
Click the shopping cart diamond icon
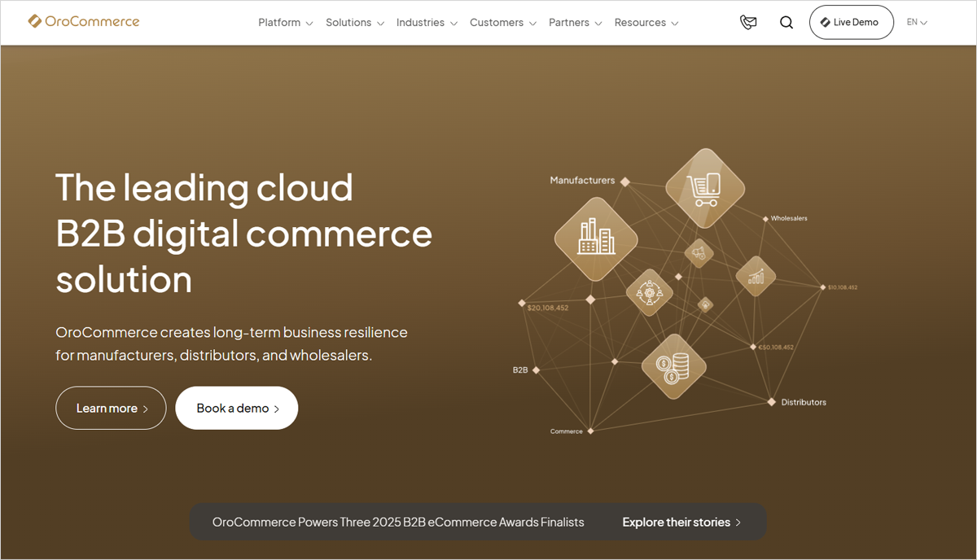tap(705, 188)
